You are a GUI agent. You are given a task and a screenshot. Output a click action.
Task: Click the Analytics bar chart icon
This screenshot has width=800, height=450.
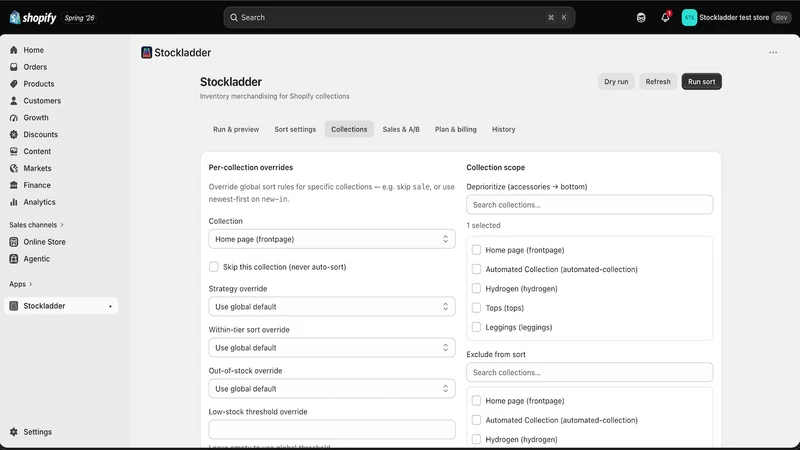pyautogui.click(x=14, y=202)
